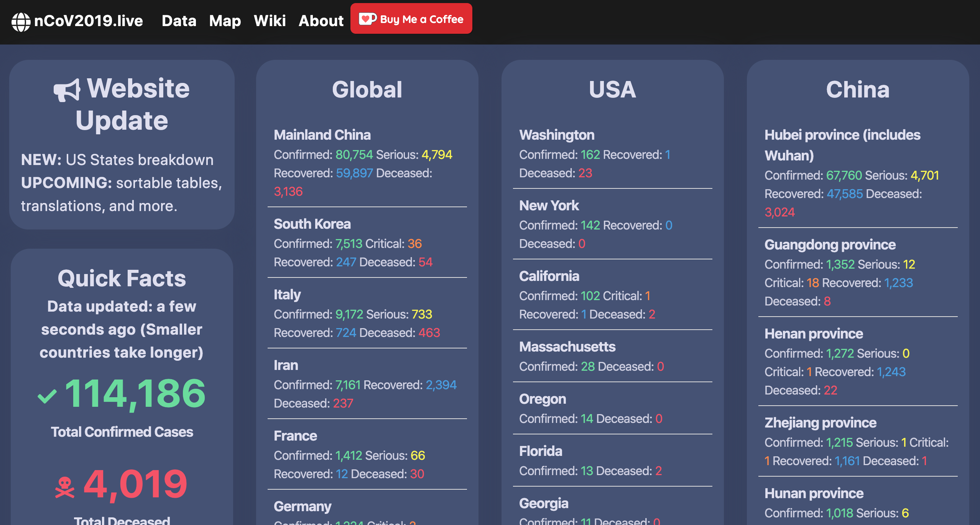
Task: Select the Italy entry title
Action: [287, 294]
